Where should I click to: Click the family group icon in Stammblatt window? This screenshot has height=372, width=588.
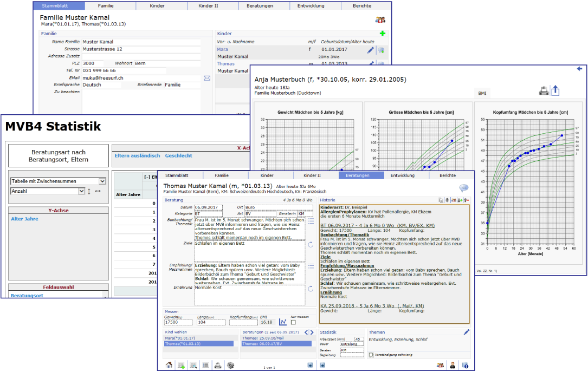tap(380, 19)
